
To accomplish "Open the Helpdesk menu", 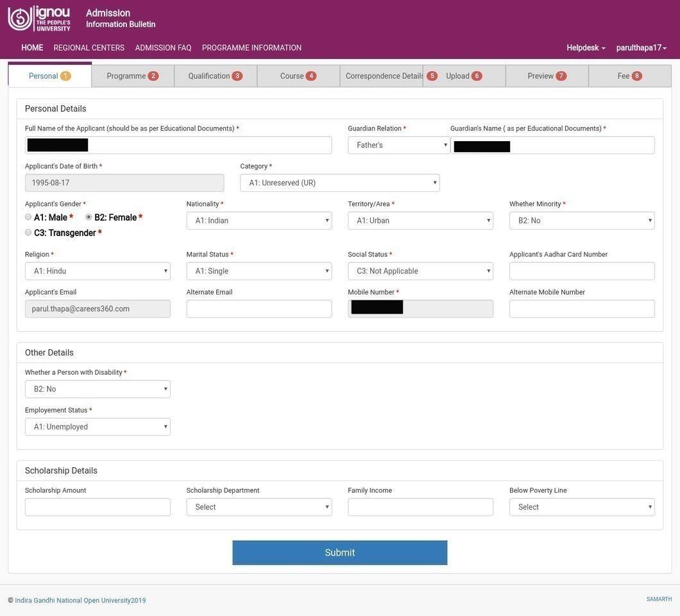I will click(x=585, y=48).
